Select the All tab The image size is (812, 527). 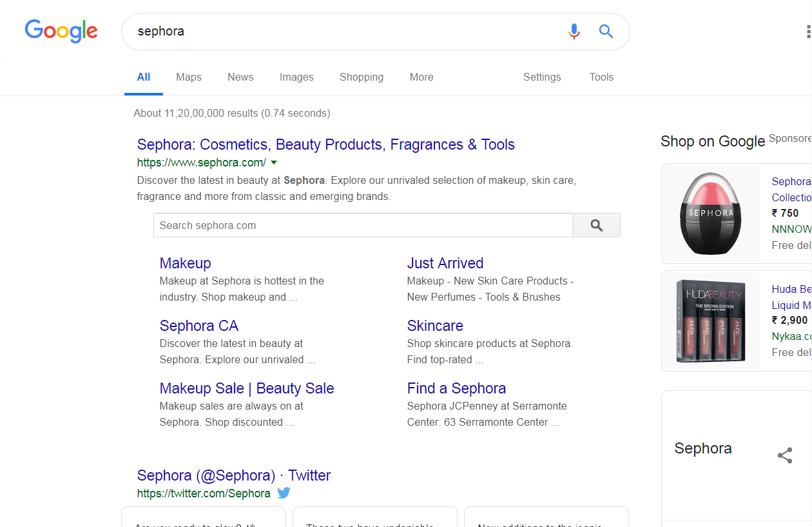[144, 77]
